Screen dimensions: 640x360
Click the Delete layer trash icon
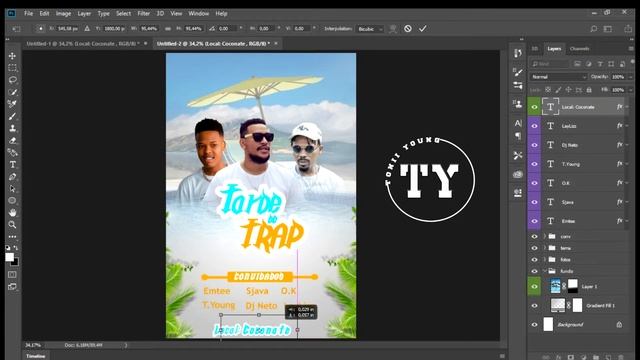click(621, 357)
